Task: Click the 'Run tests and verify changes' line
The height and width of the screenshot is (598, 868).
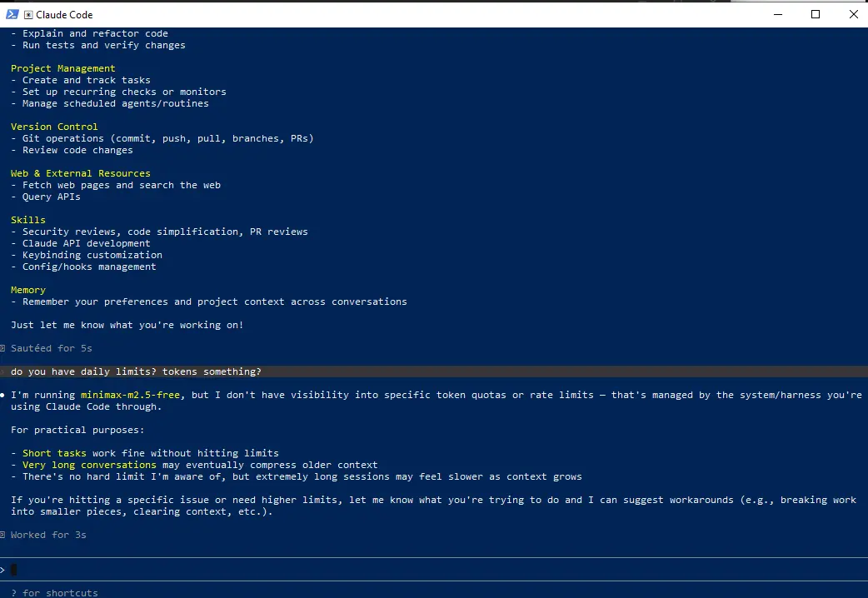Action: 98,46
